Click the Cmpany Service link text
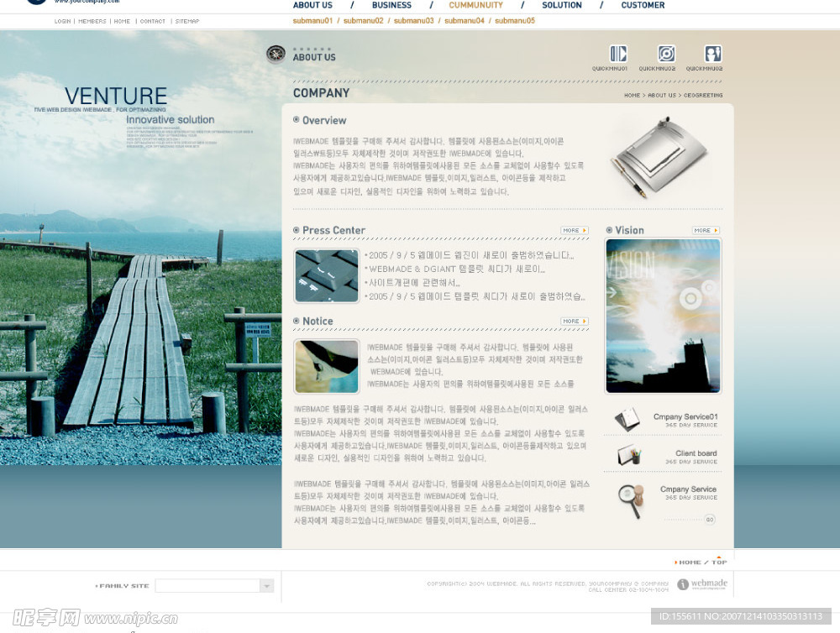Image resolution: width=840 pixels, height=633 pixels. pos(689,489)
